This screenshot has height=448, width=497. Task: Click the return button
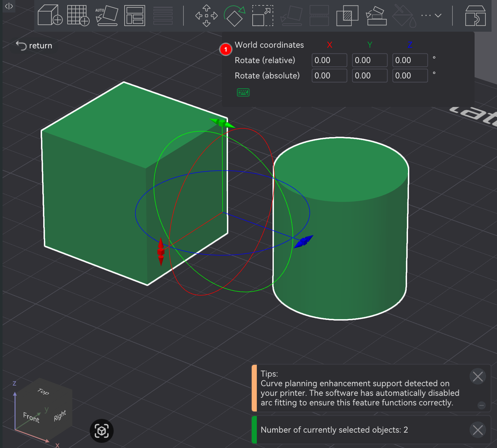tap(34, 45)
